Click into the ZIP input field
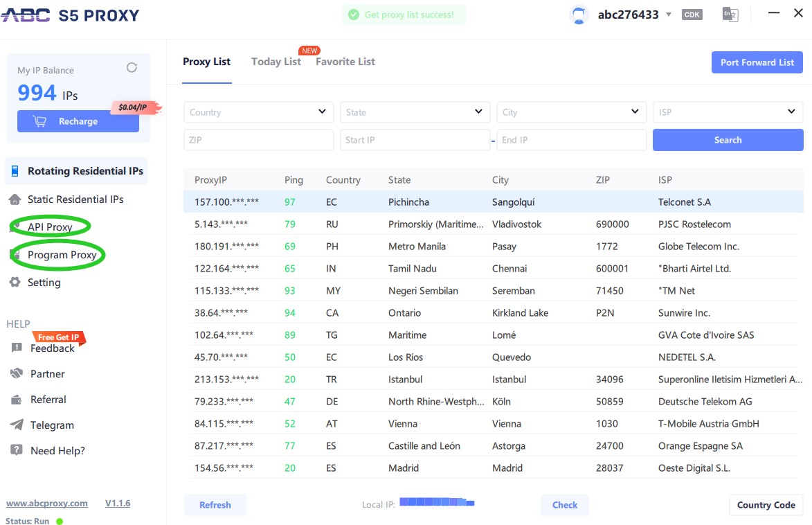This screenshot has height=525, width=812. tap(258, 140)
